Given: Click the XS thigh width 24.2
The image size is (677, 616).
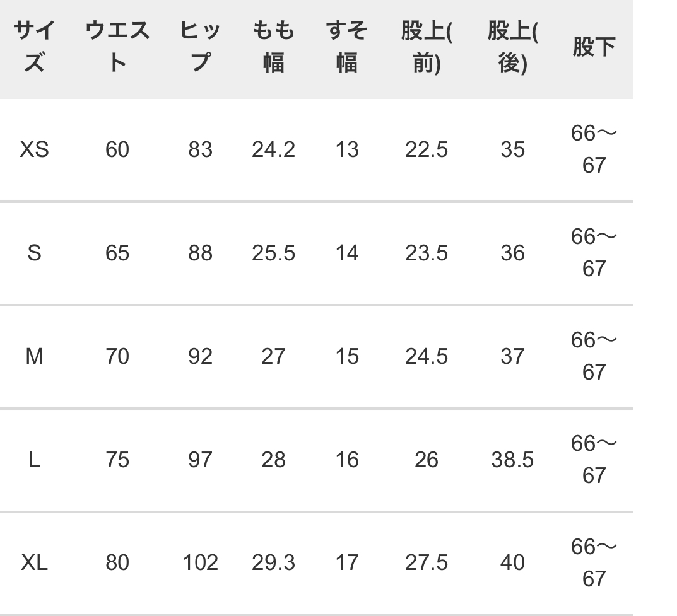Looking at the screenshot, I should tap(274, 149).
